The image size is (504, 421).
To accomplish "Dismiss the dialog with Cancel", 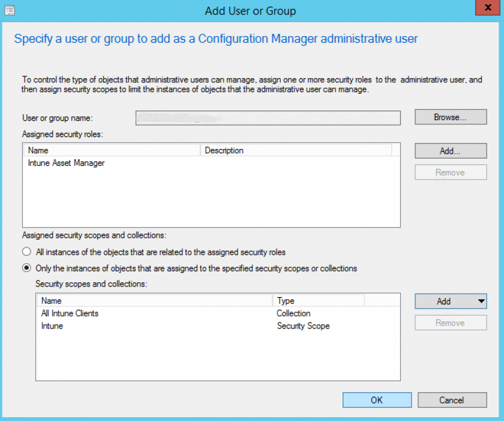I will [452, 399].
